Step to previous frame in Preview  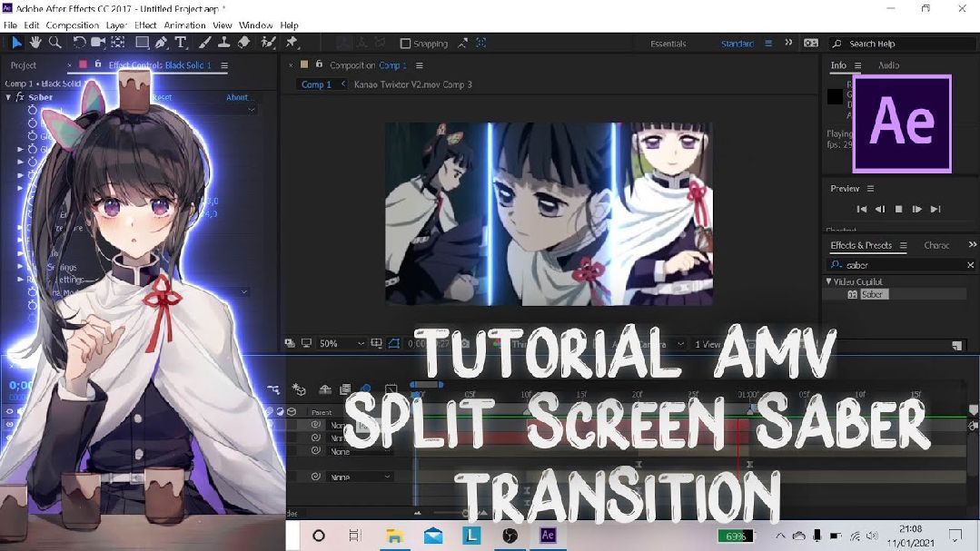pyautogui.click(x=879, y=210)
